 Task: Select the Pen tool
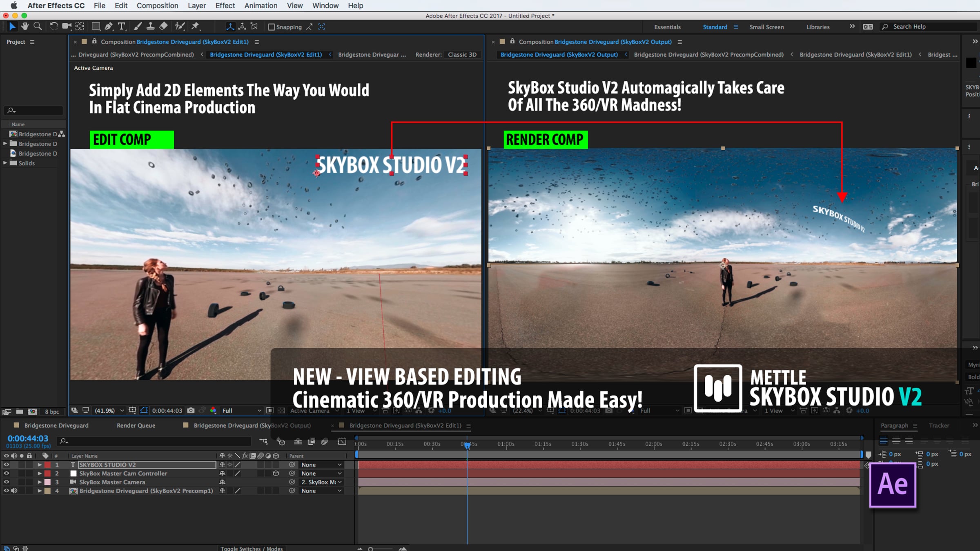pos(109,27)
